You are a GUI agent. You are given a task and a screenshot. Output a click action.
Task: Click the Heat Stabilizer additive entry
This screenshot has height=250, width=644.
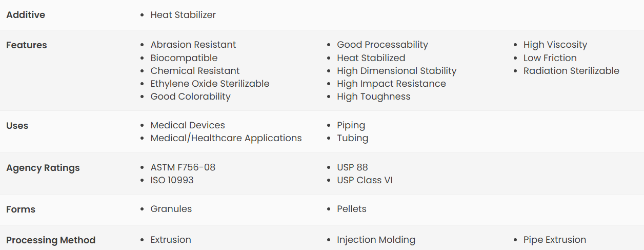[x=183, y=15]
